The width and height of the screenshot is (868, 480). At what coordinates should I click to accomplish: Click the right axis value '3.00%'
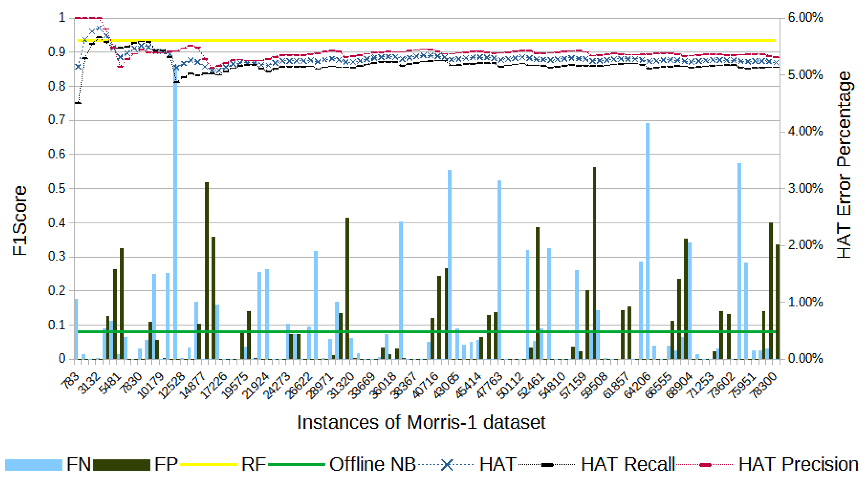(x=805, y=188)
